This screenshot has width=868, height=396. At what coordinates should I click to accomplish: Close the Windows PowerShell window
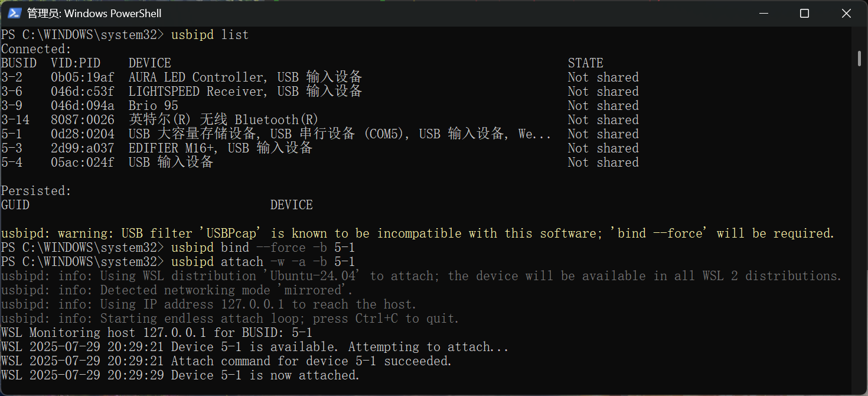click(x=846, y=13)
